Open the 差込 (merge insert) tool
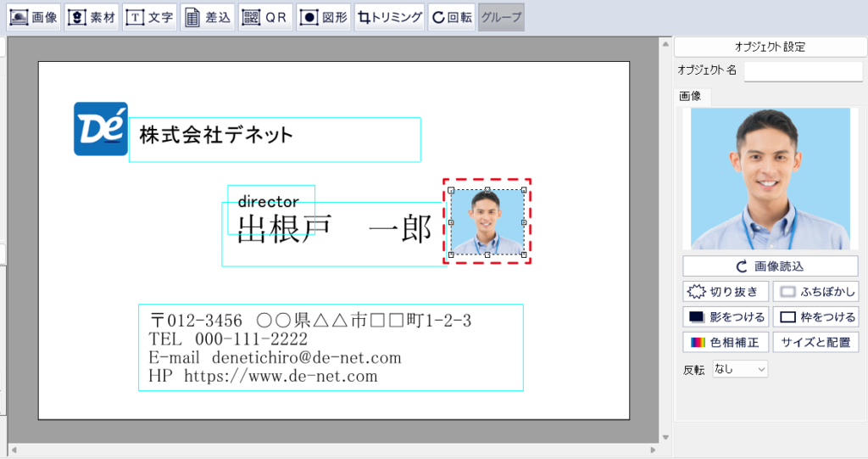This screenshot has height=459, width=868. coord(208,17)
